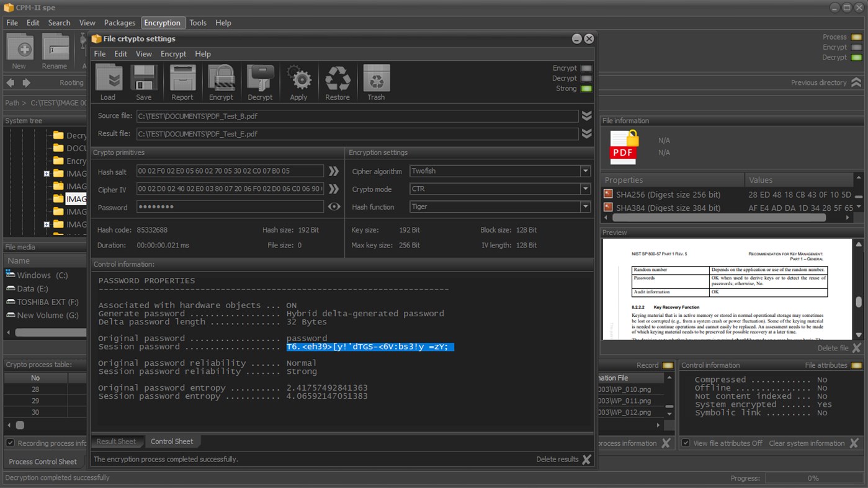The height and width of the screenshot is (488, 868).
Task: Uncheck View file attributes Off checkbox
Action: pyautogui.click(x=686, y=443)
